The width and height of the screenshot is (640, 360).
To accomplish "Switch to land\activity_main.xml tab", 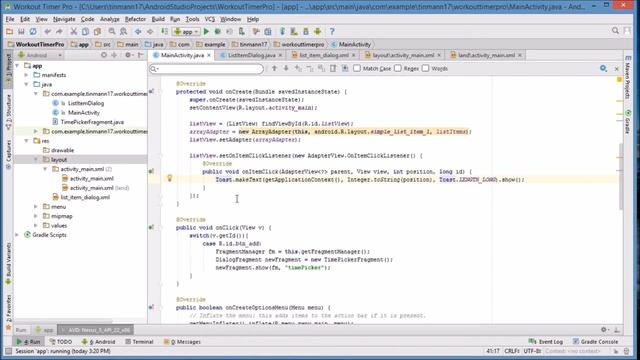I will point(486,55).
